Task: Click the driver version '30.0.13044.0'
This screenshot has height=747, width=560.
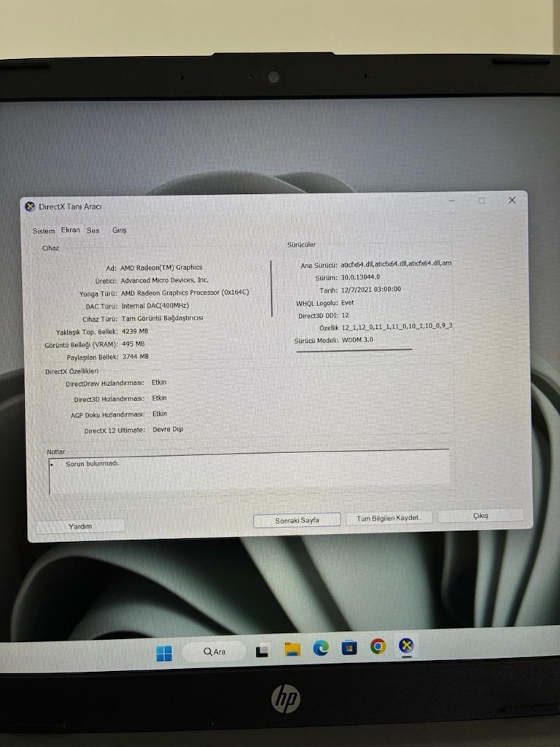Action: 360,276
